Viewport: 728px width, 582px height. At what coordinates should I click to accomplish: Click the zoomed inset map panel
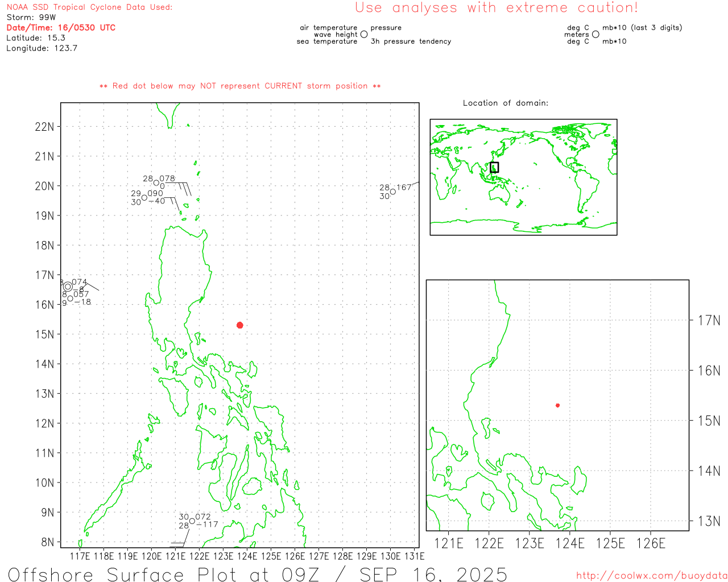pyautogui.click(x=557, y=405)
